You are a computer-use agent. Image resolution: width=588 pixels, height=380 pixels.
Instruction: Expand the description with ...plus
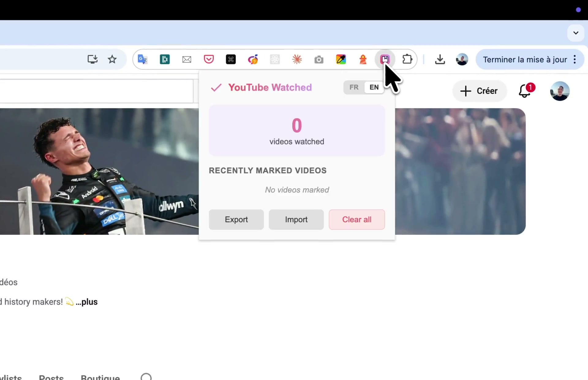[x=87, y=302]
